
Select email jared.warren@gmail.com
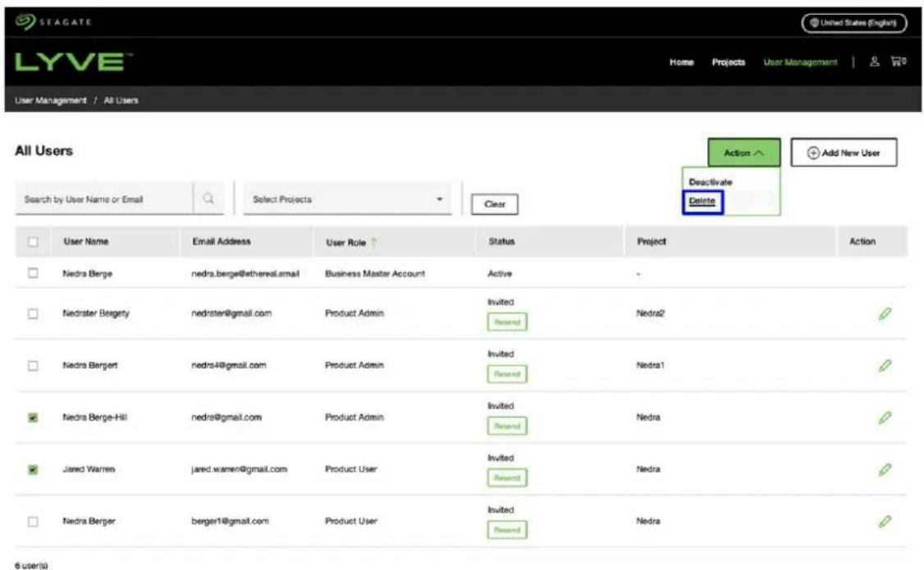tap(239, 469)
